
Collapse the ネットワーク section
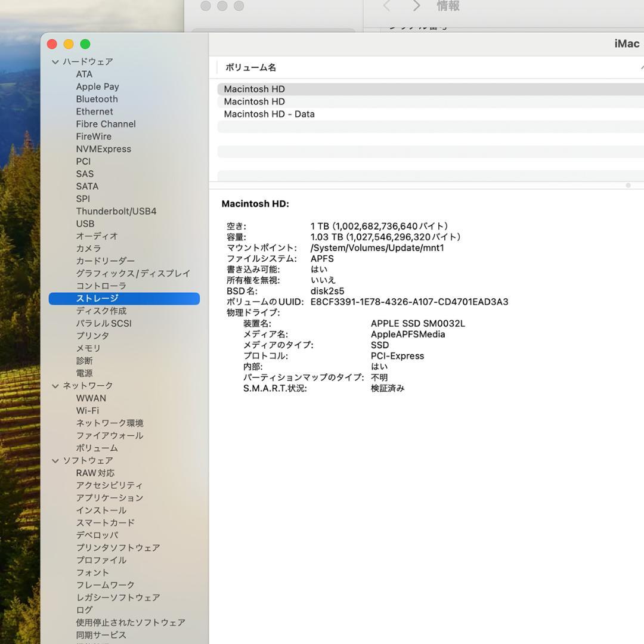click(x=55, y=385)
